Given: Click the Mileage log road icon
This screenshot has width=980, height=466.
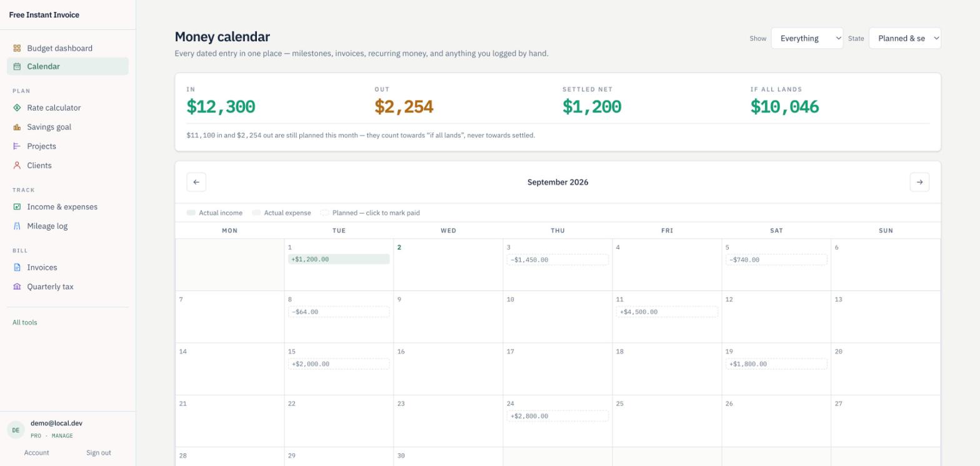Looking at the screenshot, I should tap(17, 226).
